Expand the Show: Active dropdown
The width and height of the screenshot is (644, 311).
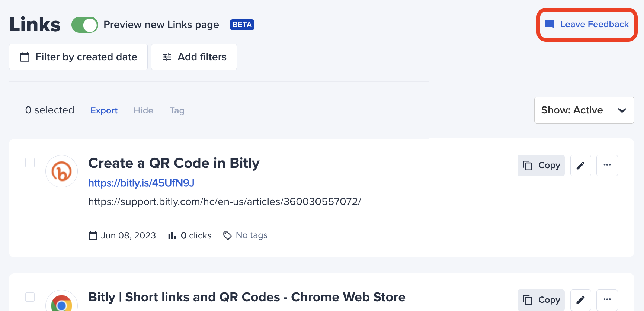[x=584, y=110]
